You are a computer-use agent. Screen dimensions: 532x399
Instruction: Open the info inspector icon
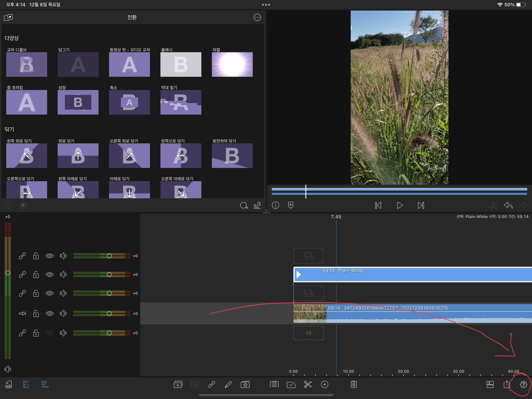pyautogui.click(x=275, y=205)
